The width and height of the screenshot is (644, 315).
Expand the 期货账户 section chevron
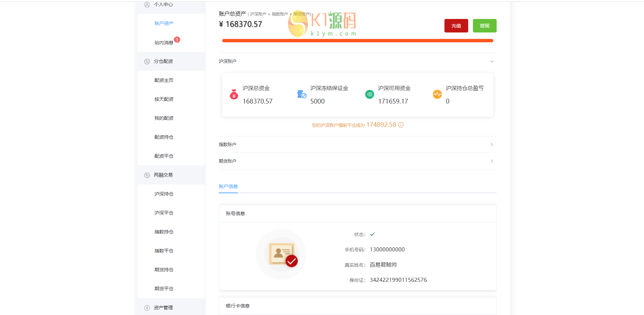492,161
